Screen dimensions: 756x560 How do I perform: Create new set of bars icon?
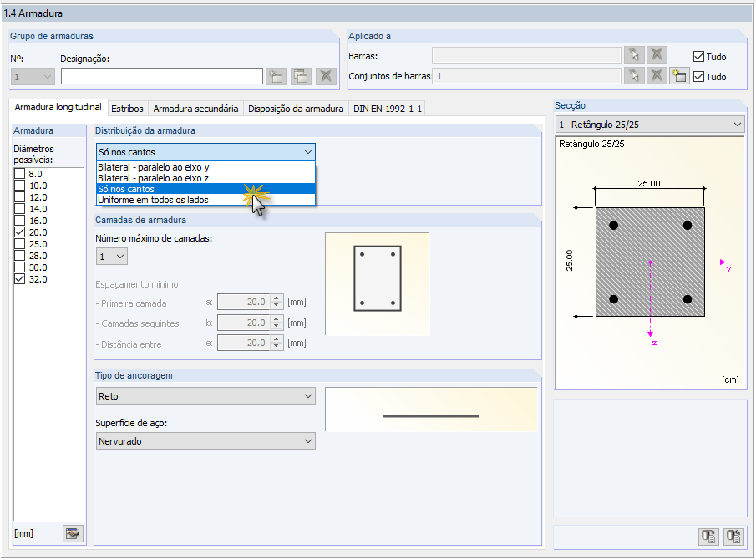tap(679, 76)
